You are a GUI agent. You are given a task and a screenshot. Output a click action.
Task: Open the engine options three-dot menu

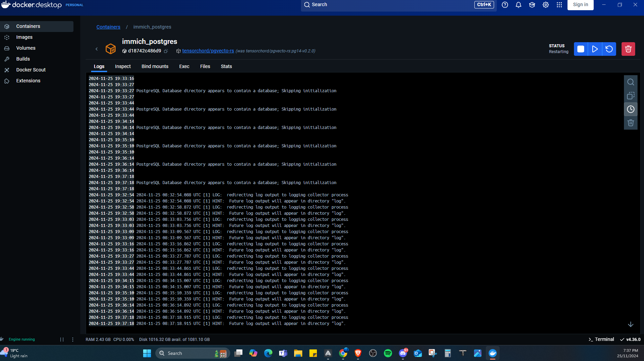(x=73, y=339)
